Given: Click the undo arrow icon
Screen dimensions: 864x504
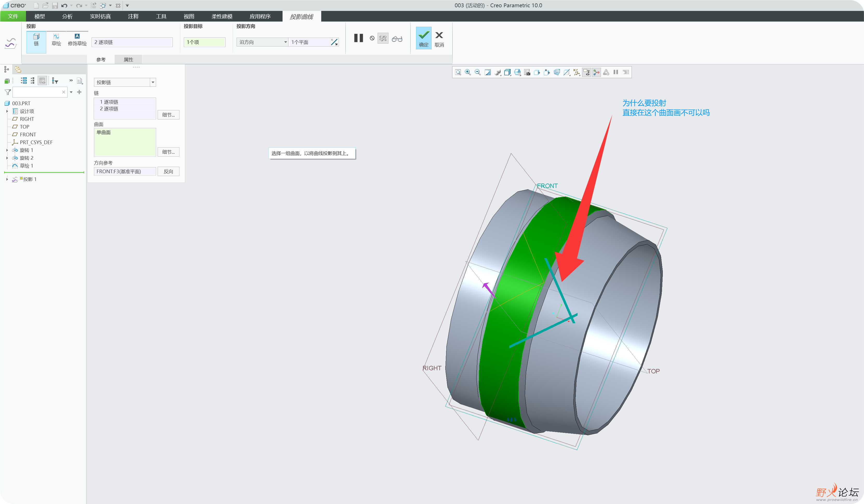Looking at the screenshot, I should click(64, 5).
